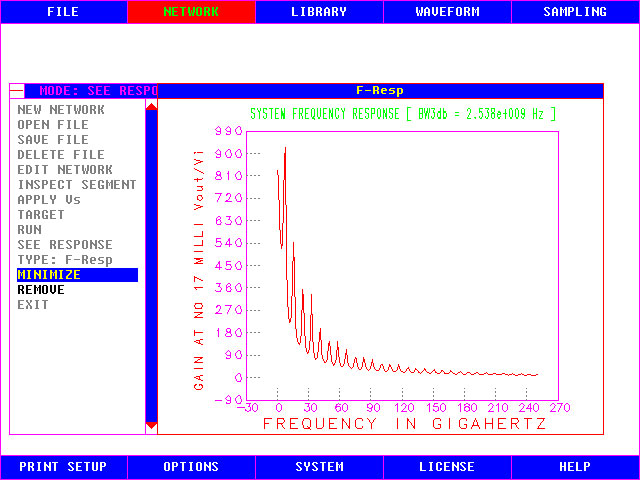Click the scrollbar down arrow

coord(151,425)
